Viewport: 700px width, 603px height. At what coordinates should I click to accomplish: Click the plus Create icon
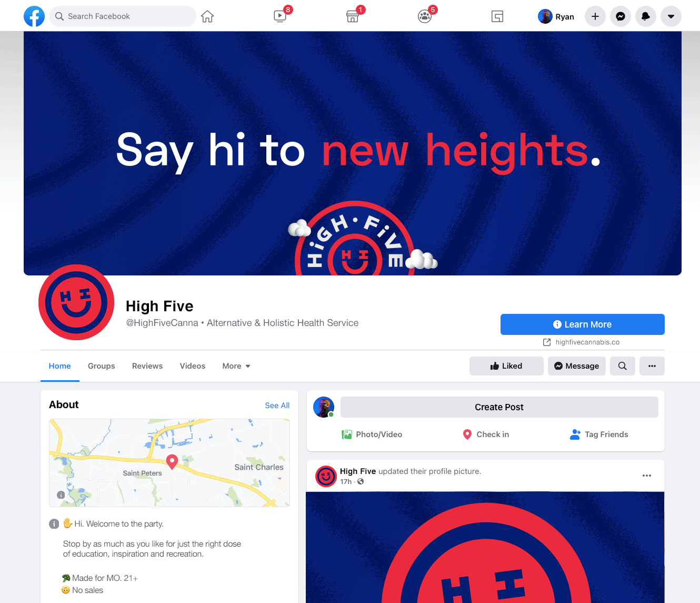pos(595,16)
